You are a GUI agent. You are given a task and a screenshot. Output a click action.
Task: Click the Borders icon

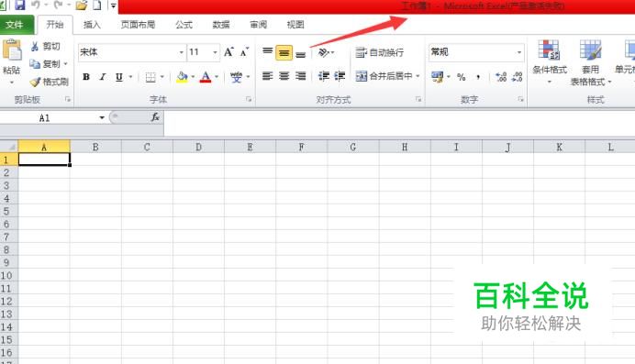point(150,76)
